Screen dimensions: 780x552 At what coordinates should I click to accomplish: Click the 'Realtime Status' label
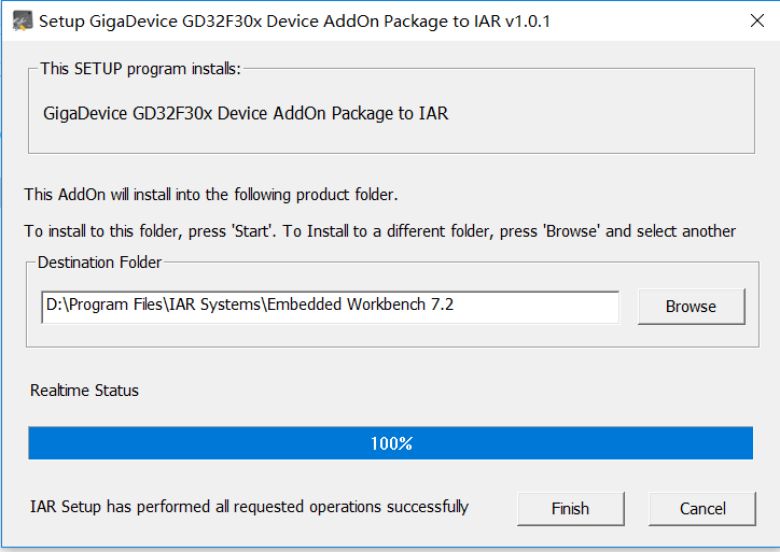[x=84, y=390]
